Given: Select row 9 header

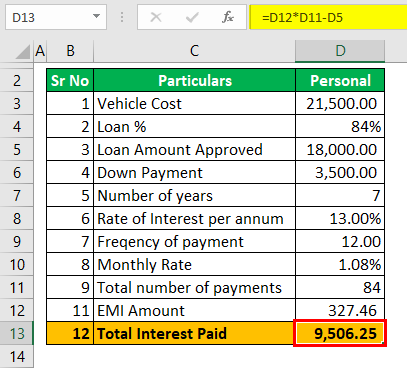Looking at the screenshot, I should click(x=17, y=242).
